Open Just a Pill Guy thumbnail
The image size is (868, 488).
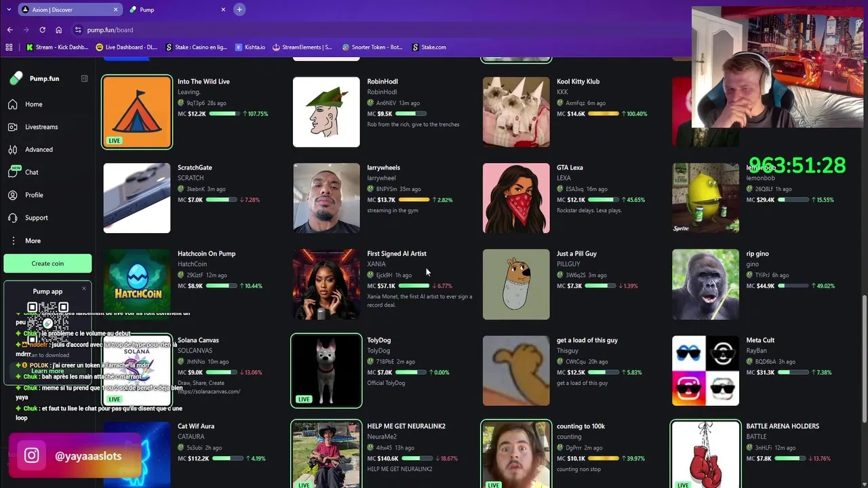[516, 284]
